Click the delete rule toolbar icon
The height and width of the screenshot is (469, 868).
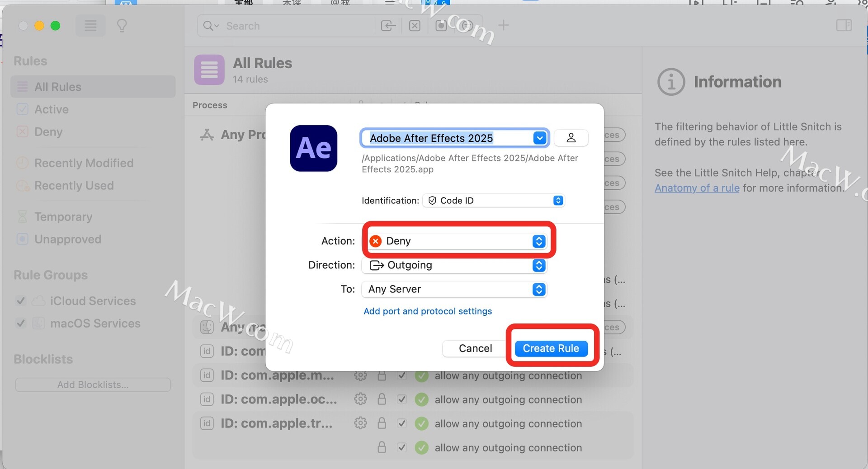click(x=415, y=26)
